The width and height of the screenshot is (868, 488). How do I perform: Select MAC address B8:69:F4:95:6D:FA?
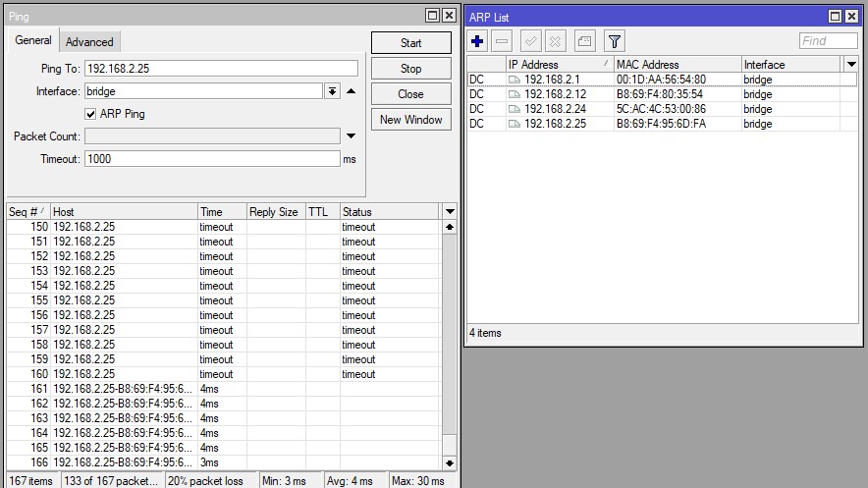661,124
